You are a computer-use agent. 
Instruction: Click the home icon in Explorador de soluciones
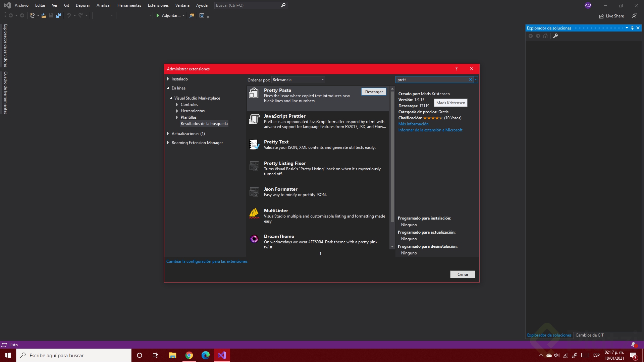[x=545, y=36]
